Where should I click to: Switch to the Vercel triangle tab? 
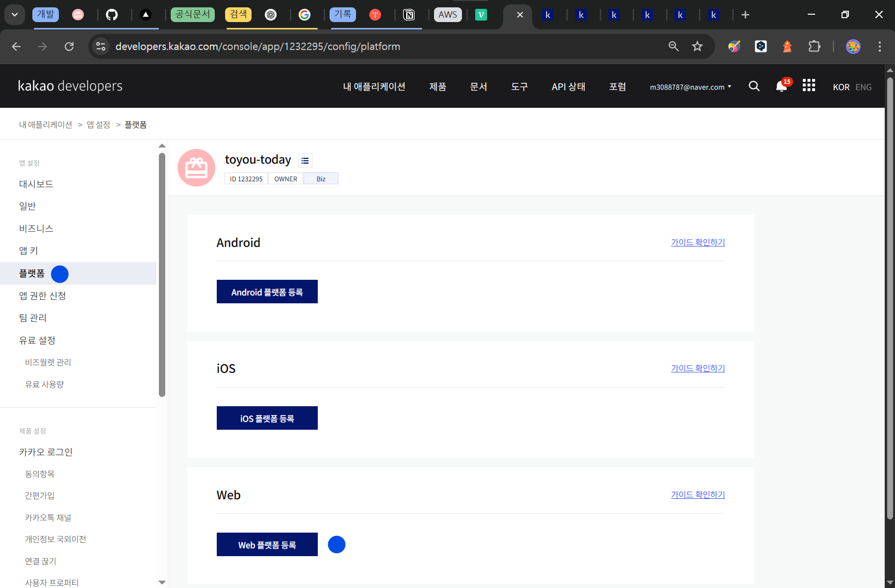pyautogui.click(x=145, y=15)
